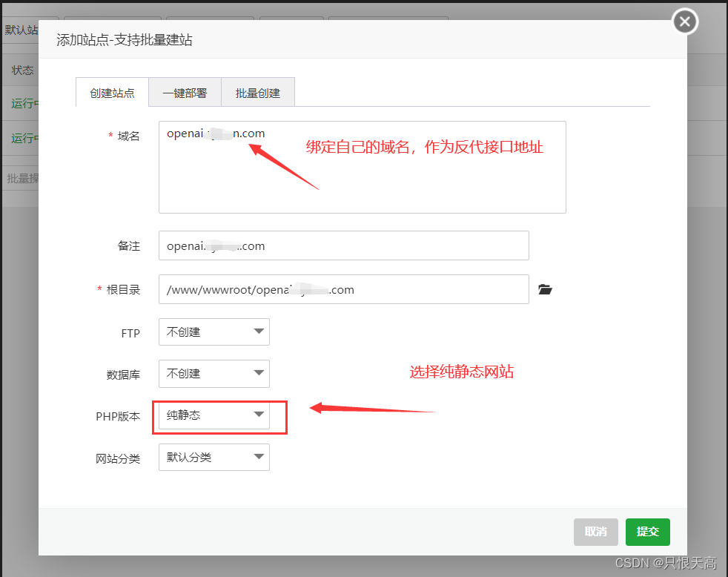Screen dimensions: 728x577
Task: Open the FTP dropdown arrow
Action: pos(259,332)
